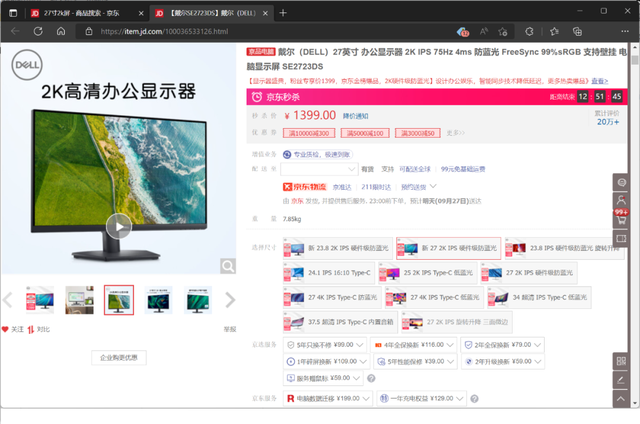Select the 27 4K IPS Type-C 防蓝光 option

tap(332, 297)
